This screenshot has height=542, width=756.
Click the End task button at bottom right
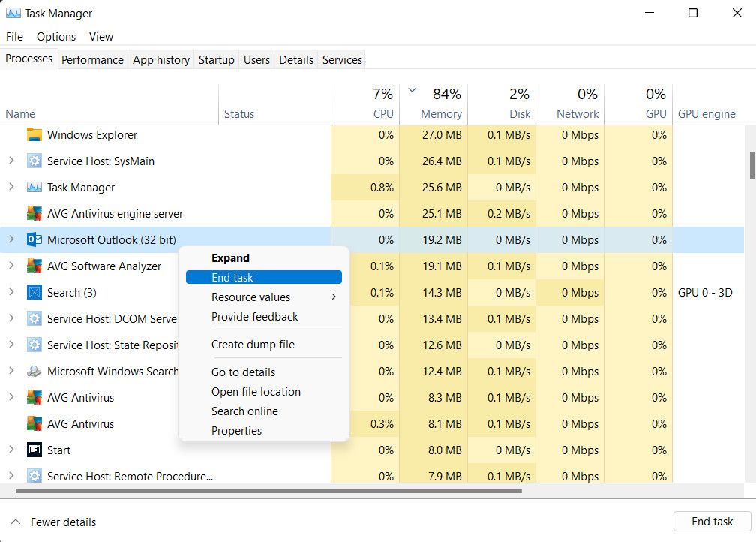[x=711, y=521]
